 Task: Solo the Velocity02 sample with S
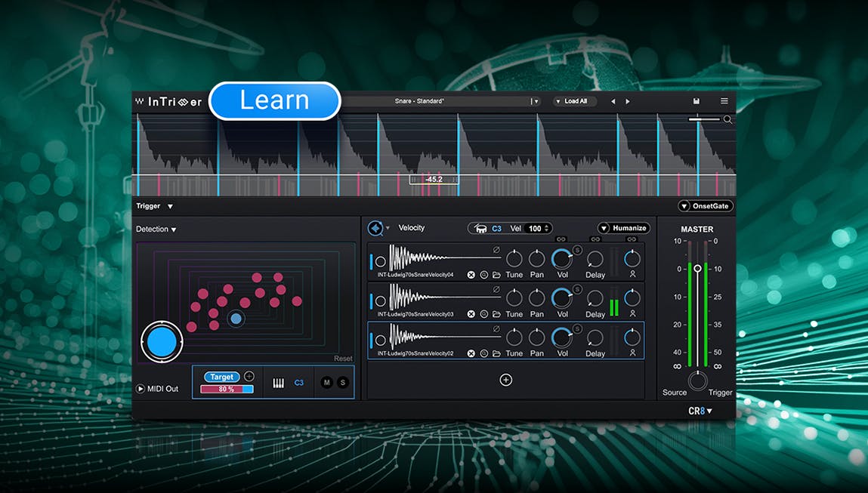point(577,328)
